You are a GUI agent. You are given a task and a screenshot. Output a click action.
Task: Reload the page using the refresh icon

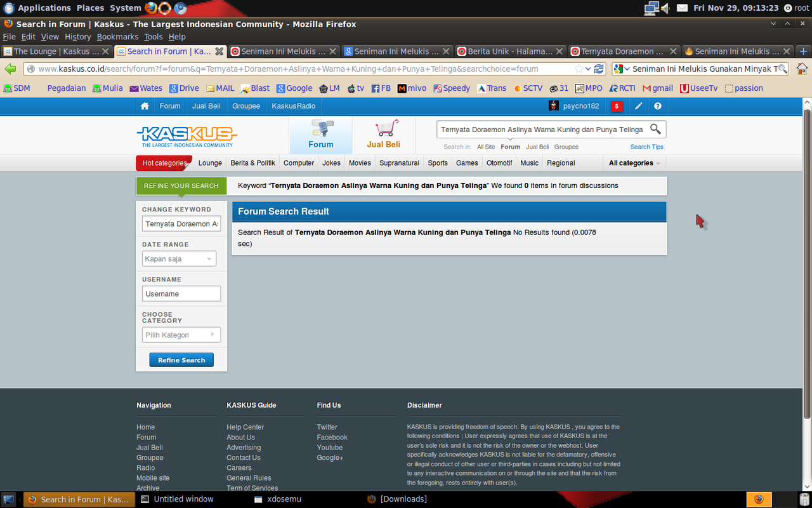(x=599, y=69)
